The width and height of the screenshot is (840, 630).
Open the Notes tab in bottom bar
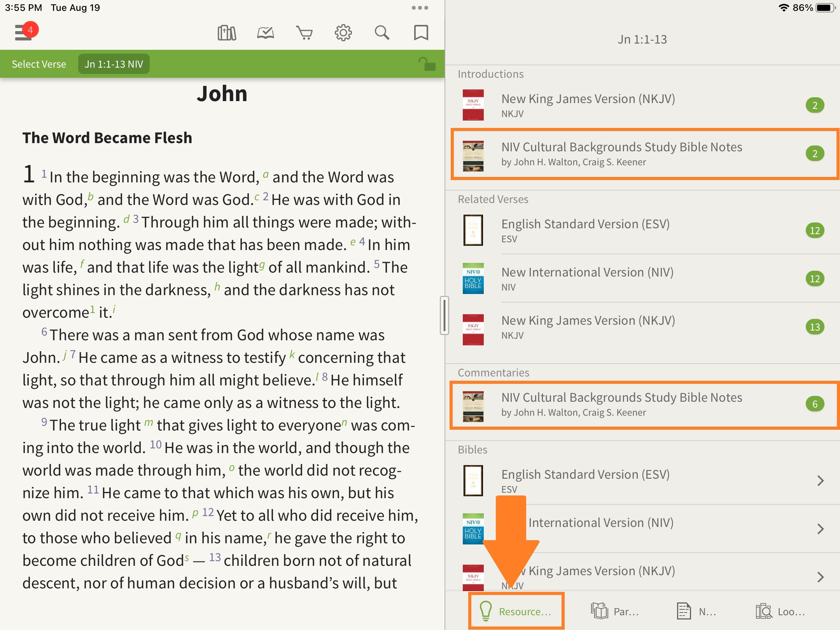696,611
